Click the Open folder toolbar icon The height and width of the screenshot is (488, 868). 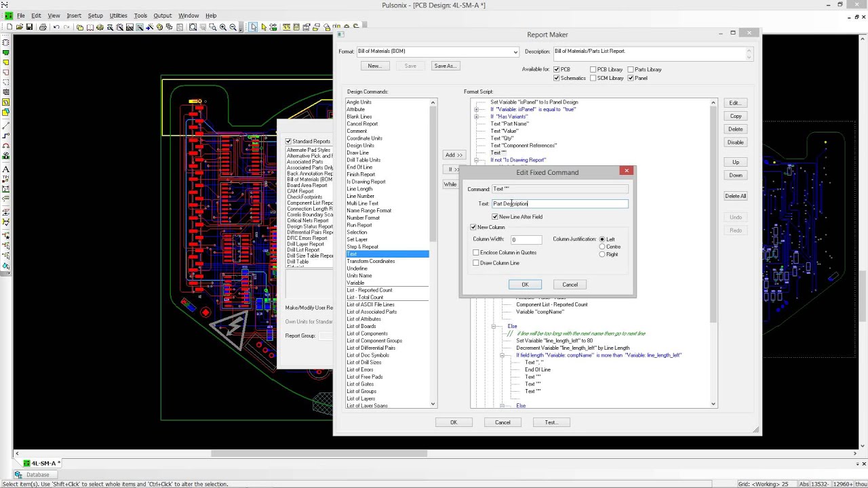coord(20,27)
